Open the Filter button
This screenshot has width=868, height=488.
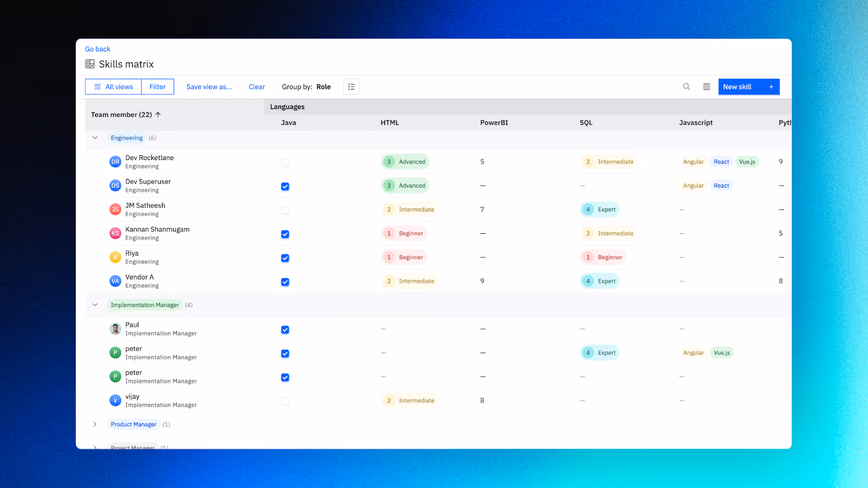point(158,87)
